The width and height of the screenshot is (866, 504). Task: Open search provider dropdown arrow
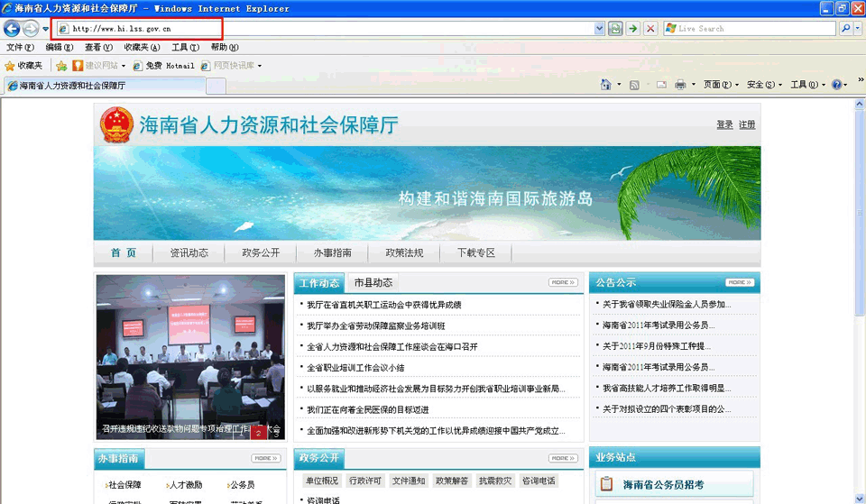tap(858, 28)
